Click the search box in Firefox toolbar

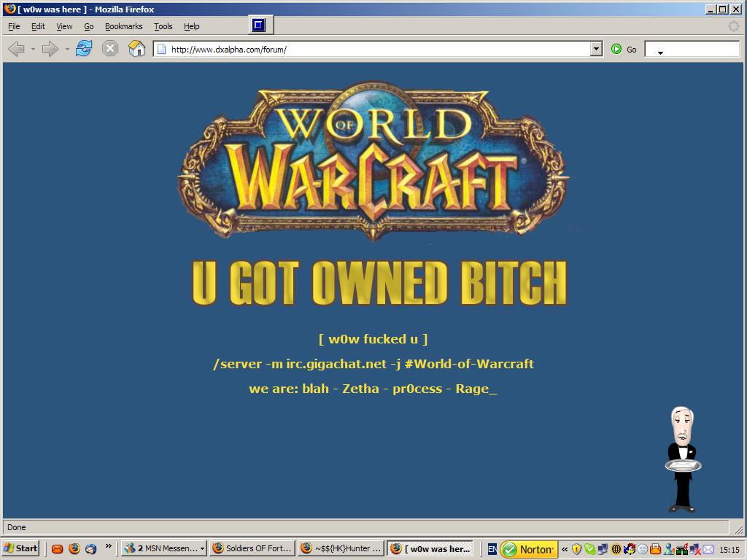[x=692, y=49]
